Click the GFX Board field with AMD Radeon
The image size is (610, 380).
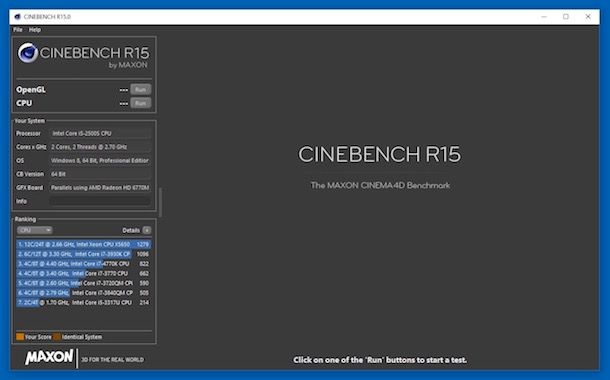pos(100,188)
